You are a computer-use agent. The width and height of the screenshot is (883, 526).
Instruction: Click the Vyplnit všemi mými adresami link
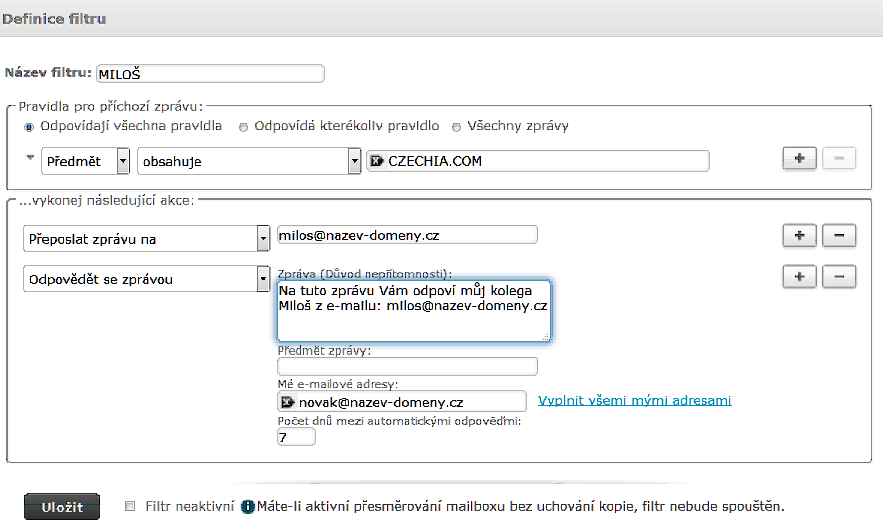634,400
